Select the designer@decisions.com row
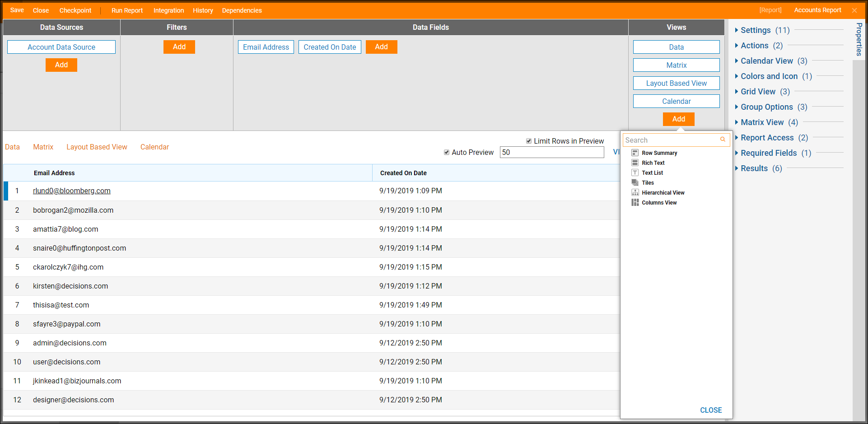The height and width of the screenshot is (424, 868). coord(312,400)
